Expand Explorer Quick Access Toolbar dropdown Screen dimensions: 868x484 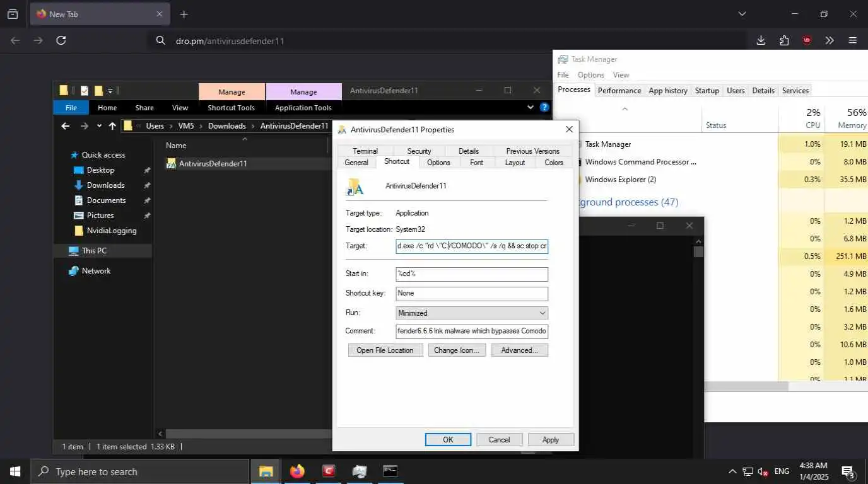110,91
